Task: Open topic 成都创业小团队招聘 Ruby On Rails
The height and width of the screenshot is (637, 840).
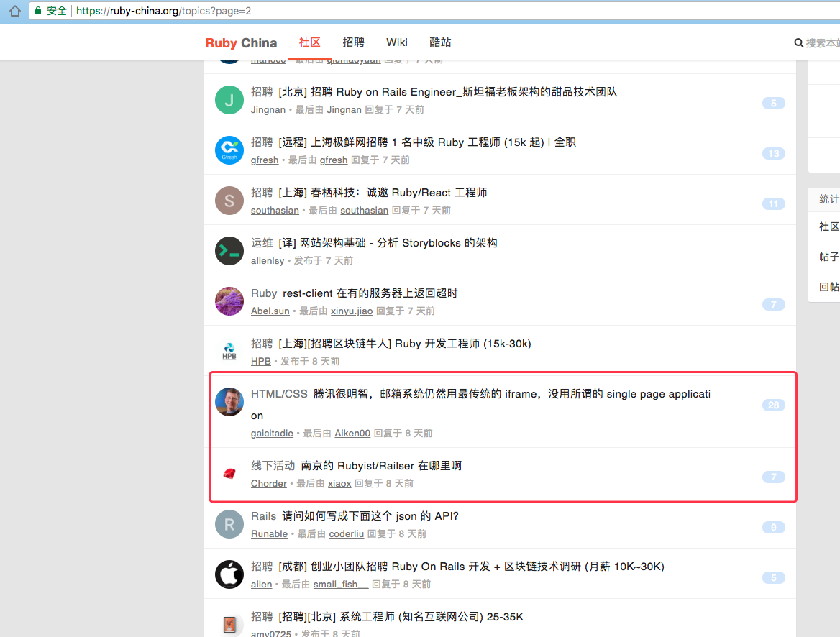Action: coord(472,567)
